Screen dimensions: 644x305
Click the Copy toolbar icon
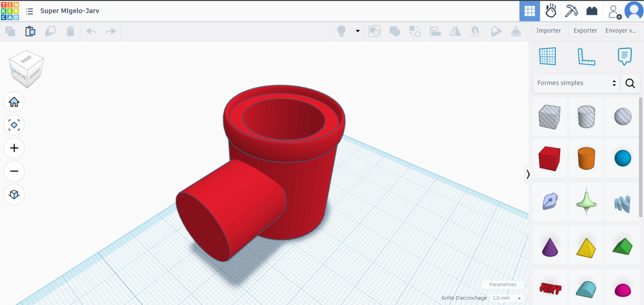(10, 31)
